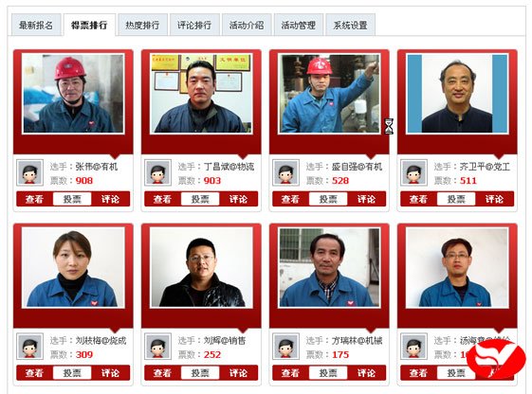Image resolution: width=532 pixels, height=394 pixels.
Task: Click 评论 under 刘辉@销售
Action: pyautogui.click(x=239, y=373)
